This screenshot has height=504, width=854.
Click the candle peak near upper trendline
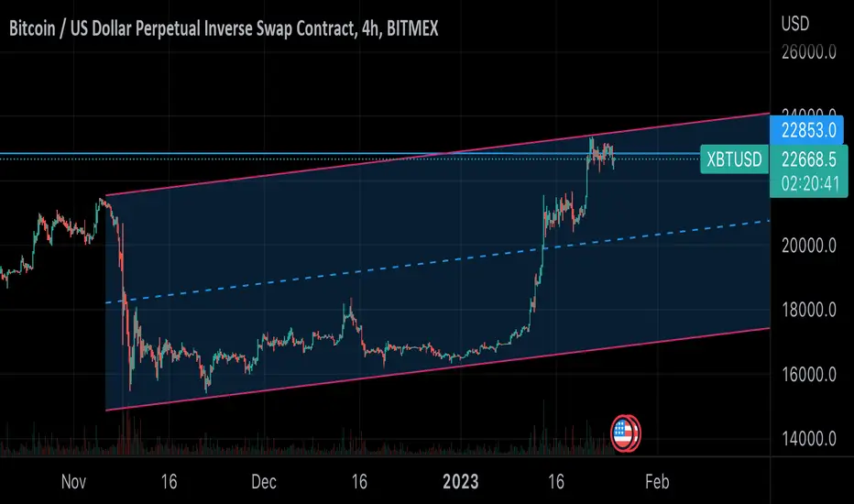point(591,139)
